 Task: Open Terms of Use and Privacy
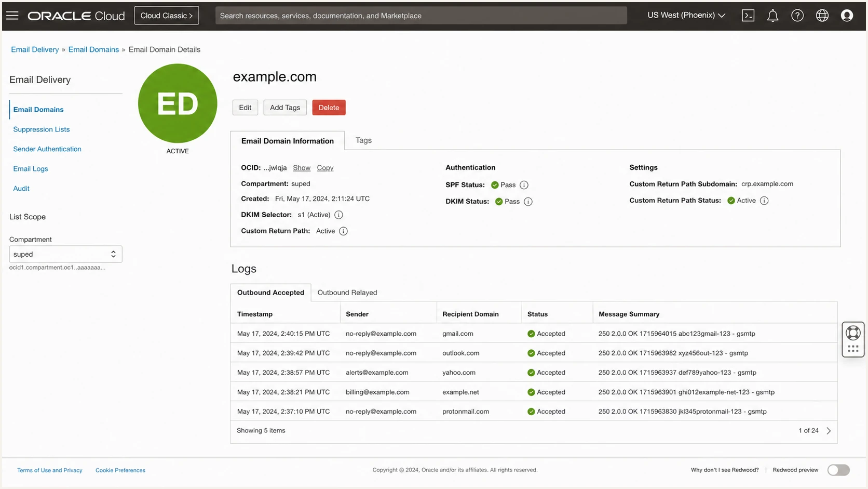point(50,470)
